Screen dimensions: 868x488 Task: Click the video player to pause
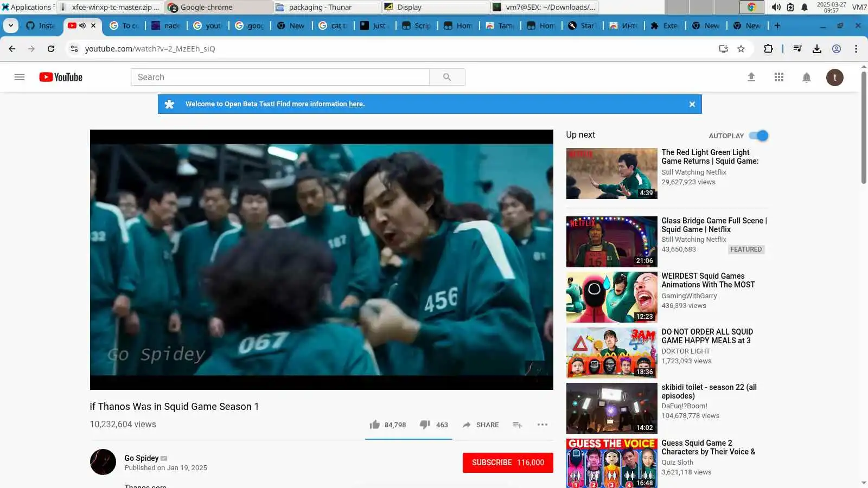click(322, 260)
